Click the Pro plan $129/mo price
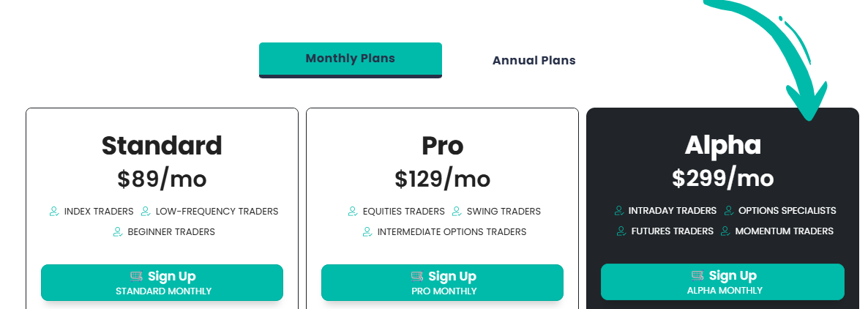 [x=442, y=179]
